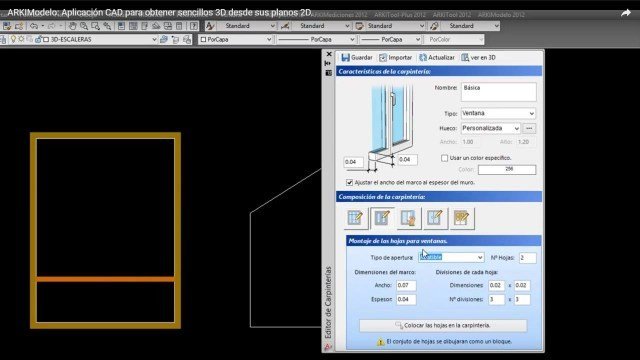The image size is (640, 360).
Task: Click the '...' button next to Hueco
Action: click(x=529, y=128)
